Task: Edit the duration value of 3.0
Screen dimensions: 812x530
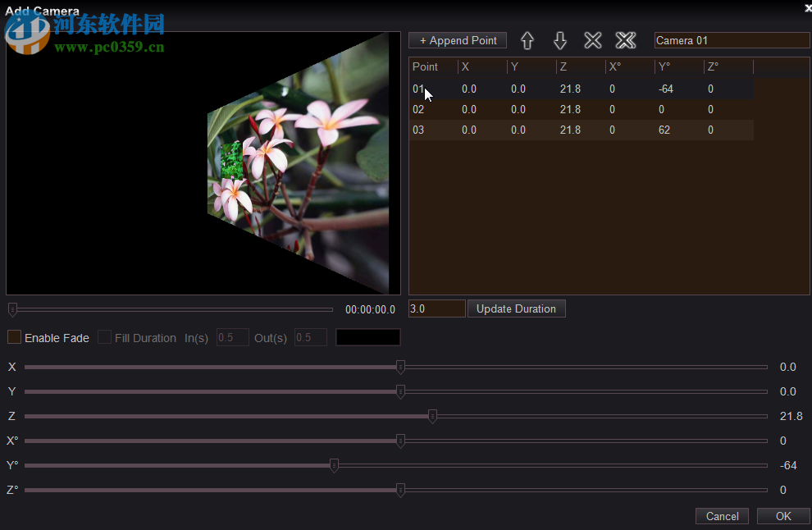Action: coord(436,308)
